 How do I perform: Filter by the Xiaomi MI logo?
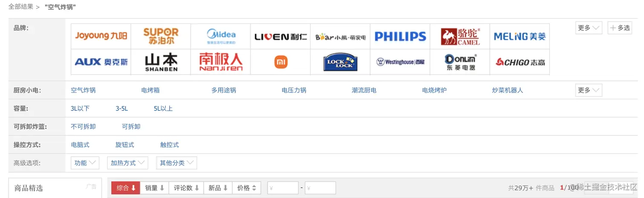click(x=281, y=62)
